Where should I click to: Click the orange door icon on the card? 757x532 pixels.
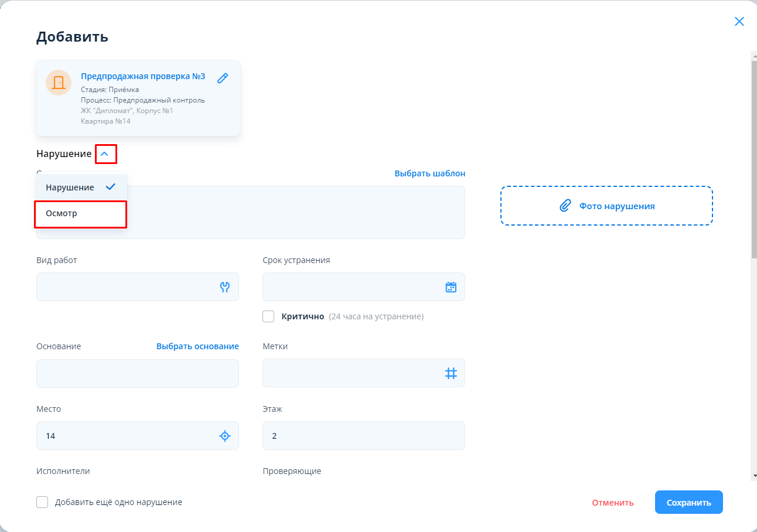point(59,83)
